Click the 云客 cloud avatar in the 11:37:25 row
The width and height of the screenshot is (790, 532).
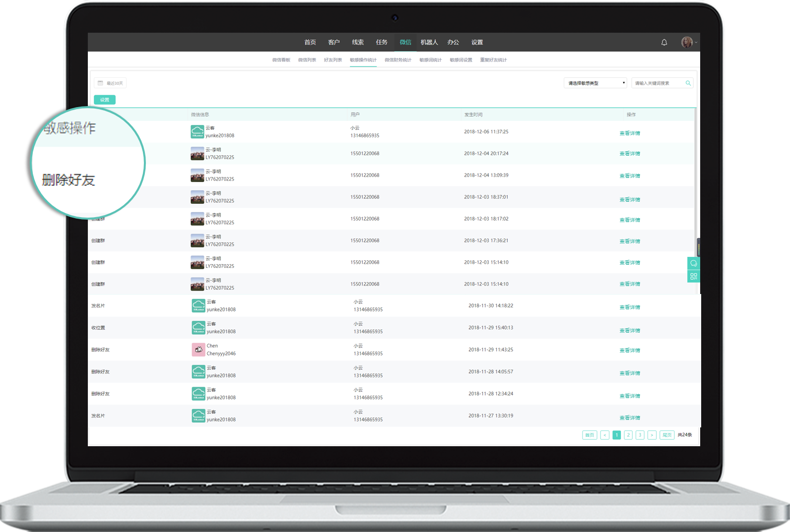click(x=197, y=132)
